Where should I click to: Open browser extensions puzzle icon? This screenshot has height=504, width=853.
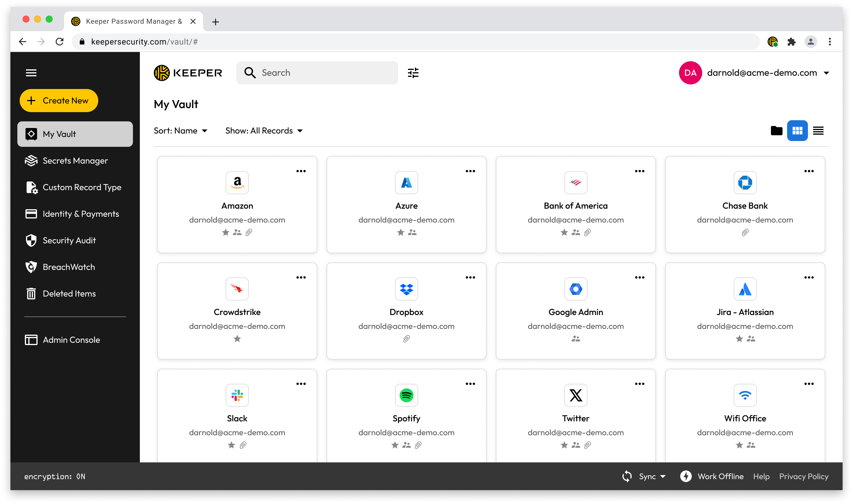(x=791, y=41)
